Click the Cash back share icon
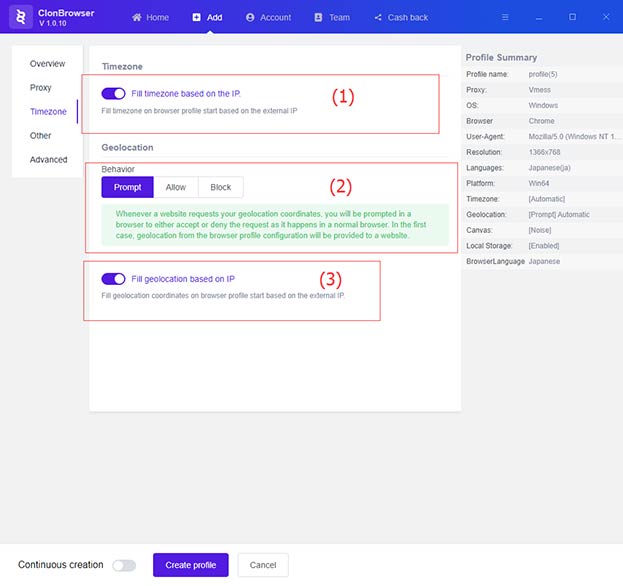The height and width of the screenshot is (586, 623). [378, 17]
